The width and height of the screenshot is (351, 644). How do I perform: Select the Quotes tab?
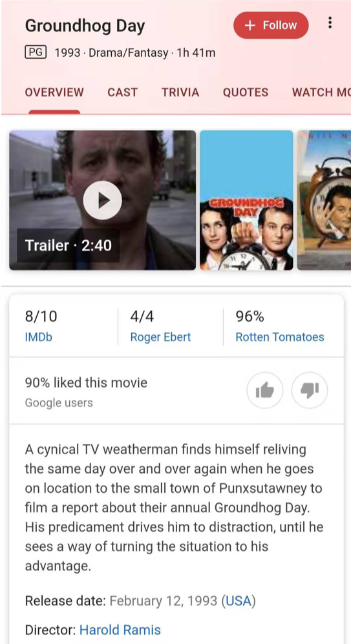(246, 92)
